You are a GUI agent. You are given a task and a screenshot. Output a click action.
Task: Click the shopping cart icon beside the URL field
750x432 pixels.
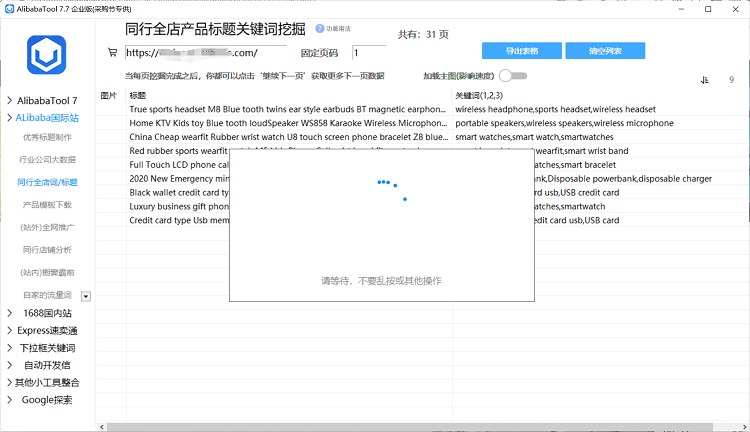pyautogui.click(x=112, y=52)
